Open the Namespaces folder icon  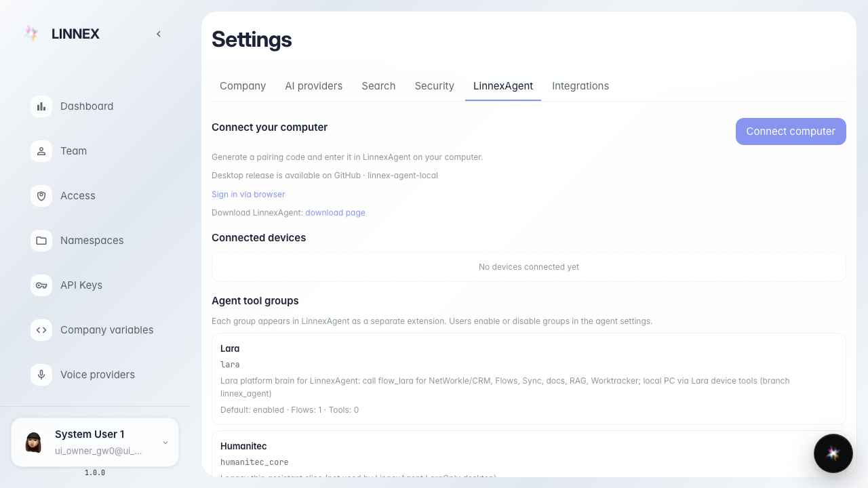coord(41,241)
